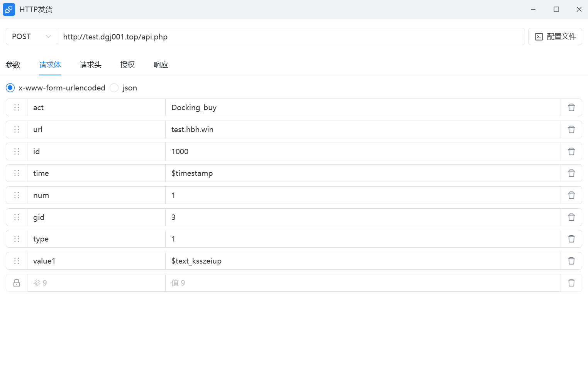
Task: Click drag handle of id row
Action: tap(17, 151)
